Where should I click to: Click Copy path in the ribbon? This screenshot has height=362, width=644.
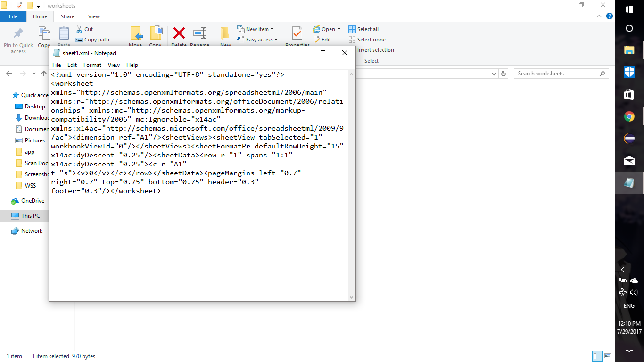(x=96, y=40)
